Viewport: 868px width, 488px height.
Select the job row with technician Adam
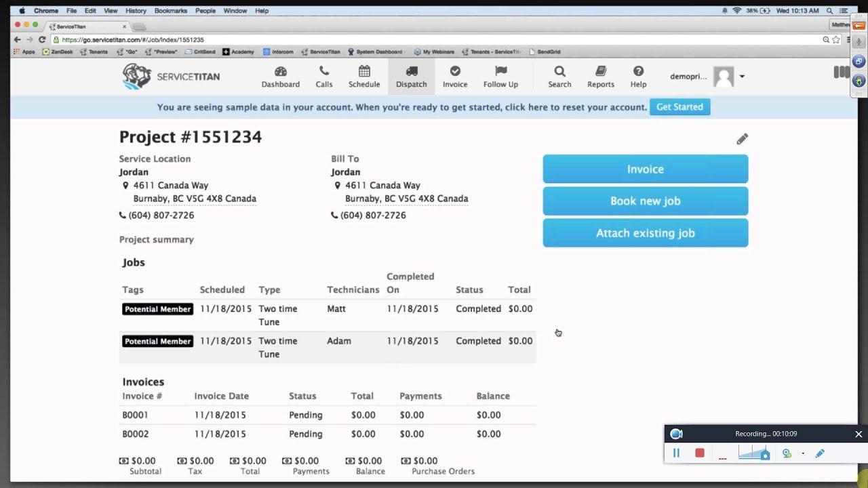328,347
